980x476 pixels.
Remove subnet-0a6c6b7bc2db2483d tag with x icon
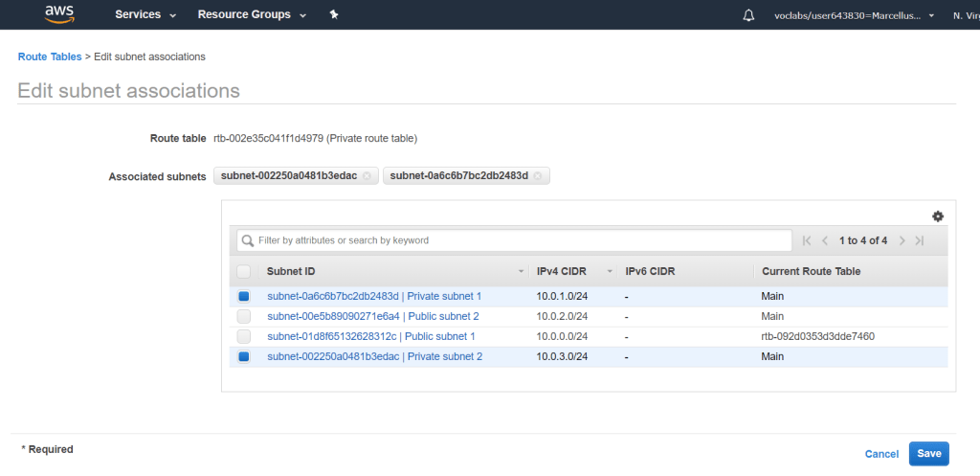tap(538, 176)
